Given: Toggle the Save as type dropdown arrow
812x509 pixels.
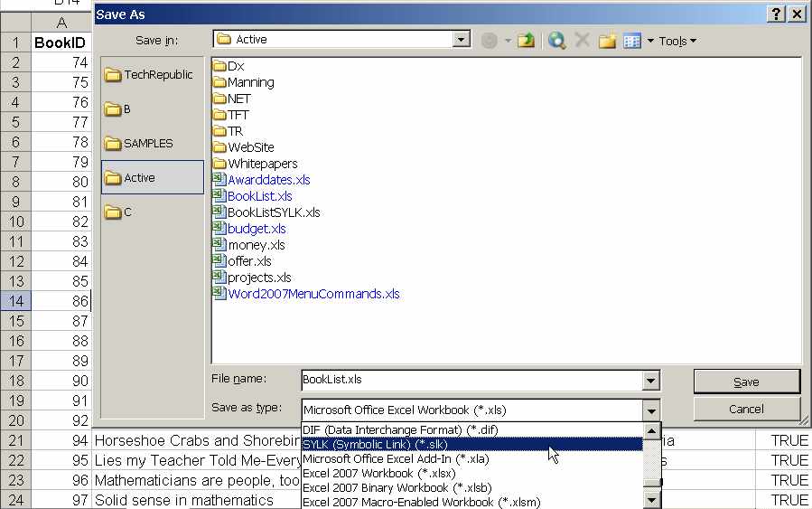Looking at the screenshot, I should 650,410.
